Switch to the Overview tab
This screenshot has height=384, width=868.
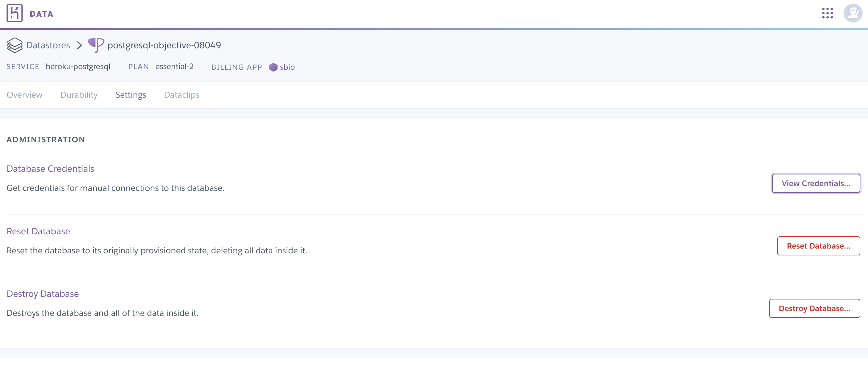pos(24,95)
